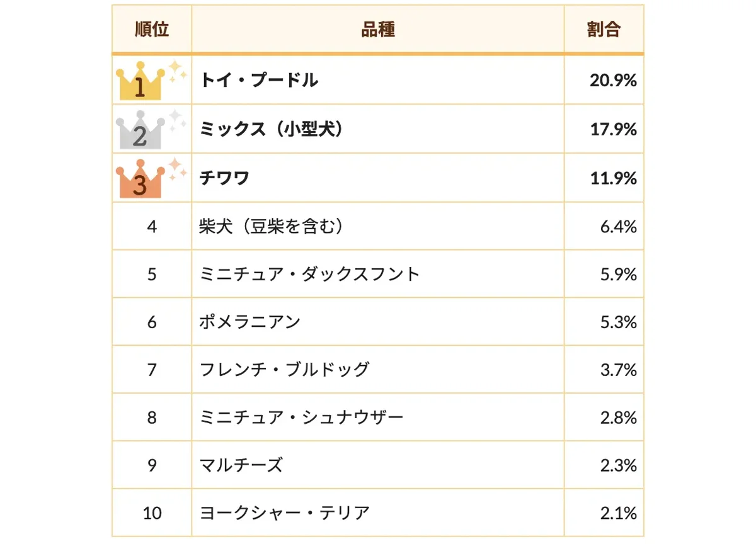Click the フレンチ・ブルドッグ breed name

284,370
